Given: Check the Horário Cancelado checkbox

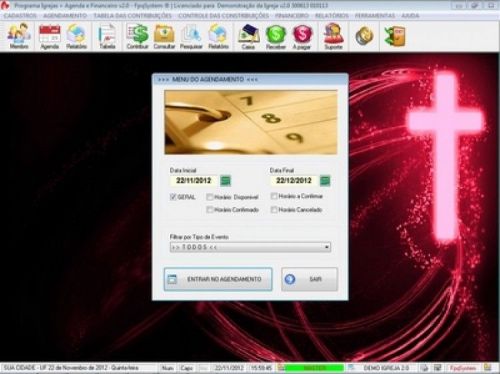Looking at the screenshot, I should coord(274,210).
